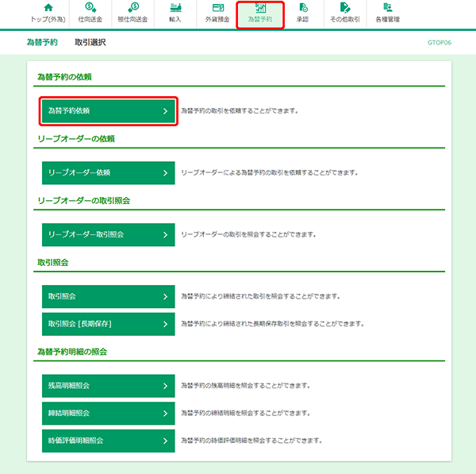The height and width of the screenshot is (474, 476).
Task: Click the リーブオーダー依頼 button
Action: [109, 173]
